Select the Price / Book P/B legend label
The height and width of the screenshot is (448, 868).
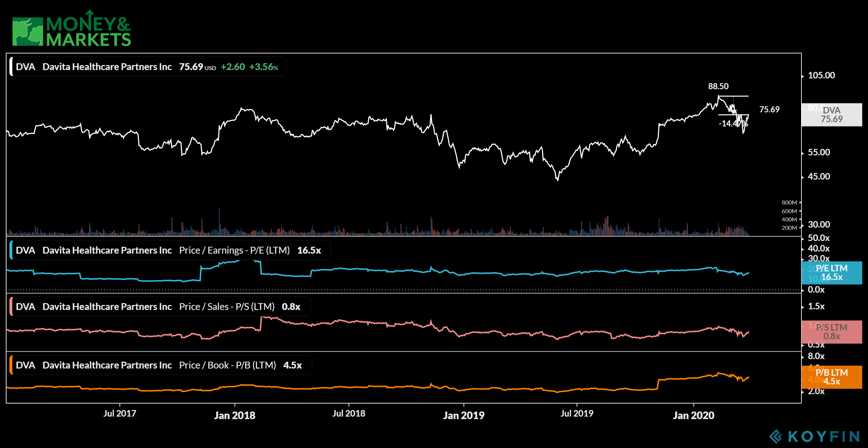161,365
